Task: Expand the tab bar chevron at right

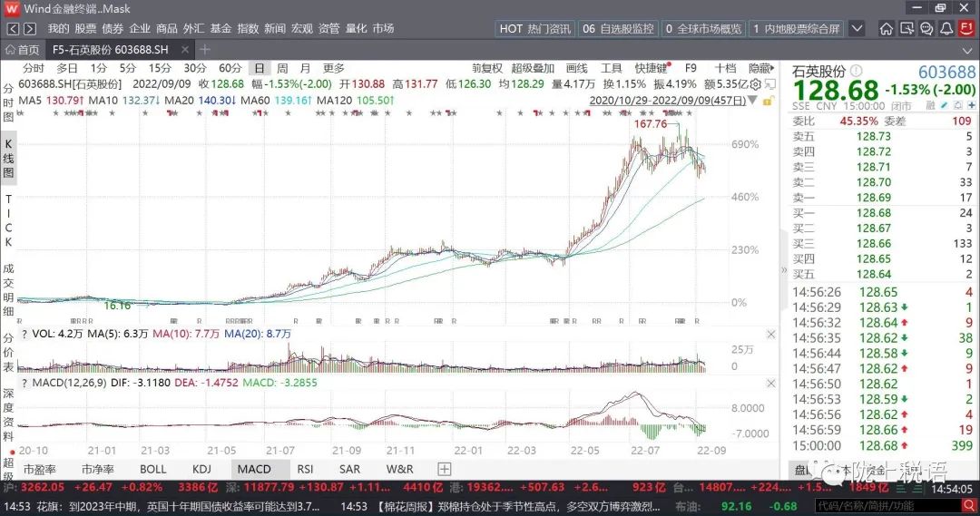Action: 967,50
